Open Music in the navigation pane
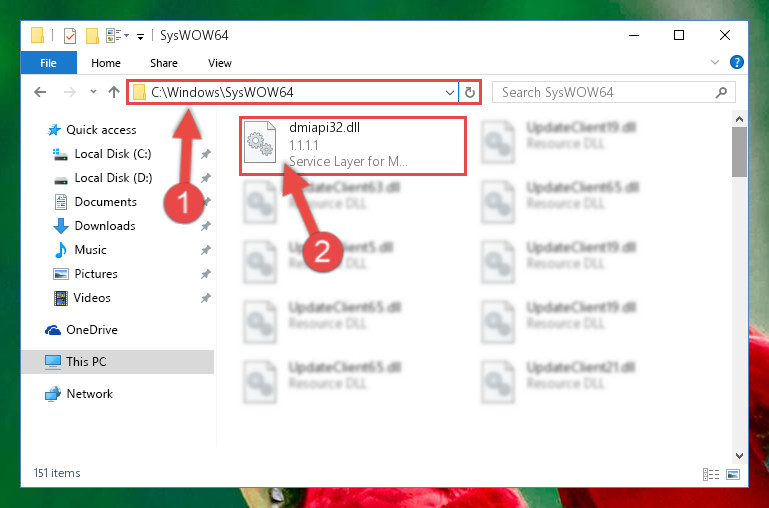 click(80, 250)
